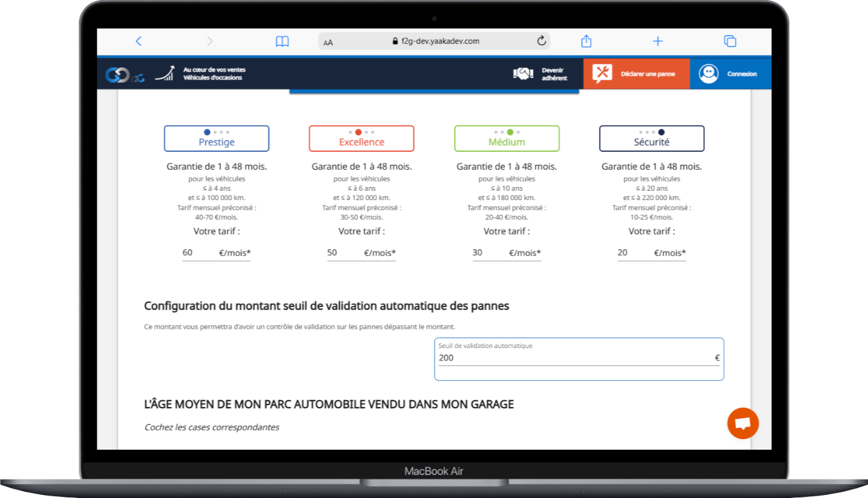Open the Safari bookmarks book icon
The height and width of the screenshot is (498, 868).
click(x=282, y=41)
